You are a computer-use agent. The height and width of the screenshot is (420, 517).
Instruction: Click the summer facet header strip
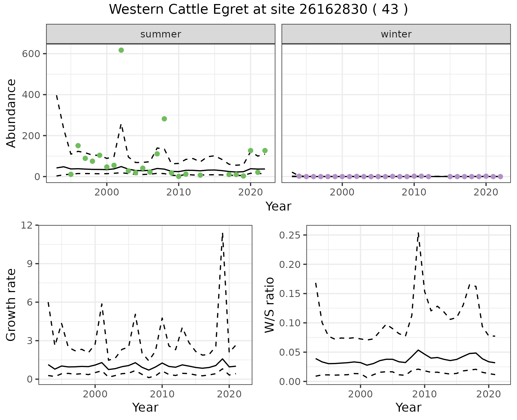tap(160, 34)
